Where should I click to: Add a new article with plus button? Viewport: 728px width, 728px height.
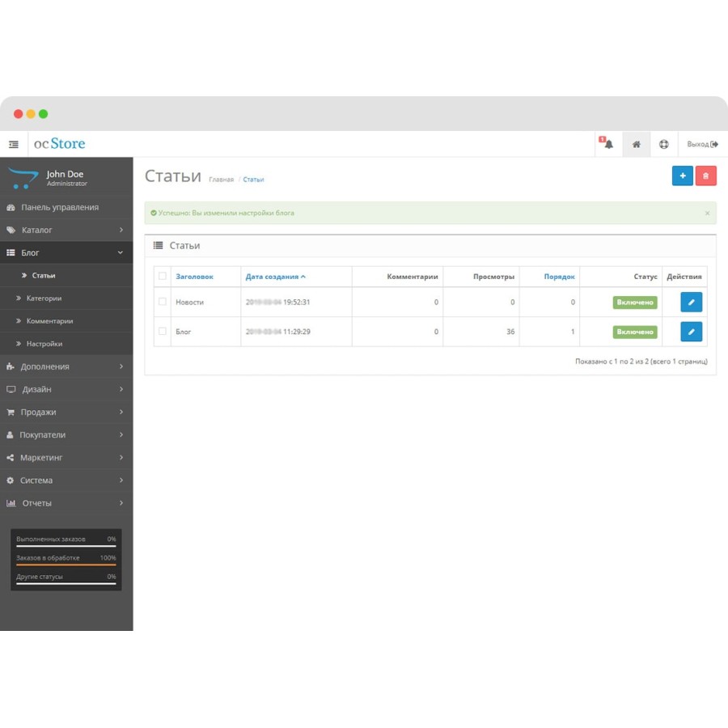(683, 176)
